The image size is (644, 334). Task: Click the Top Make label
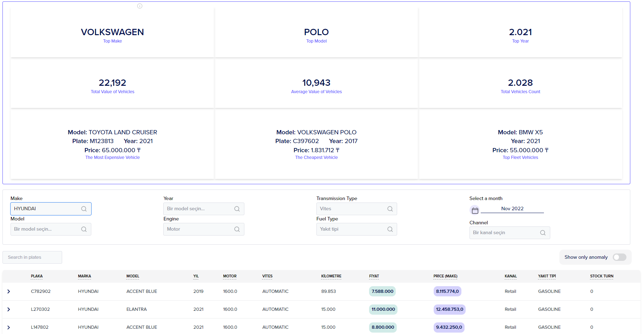tap(112, 41)
